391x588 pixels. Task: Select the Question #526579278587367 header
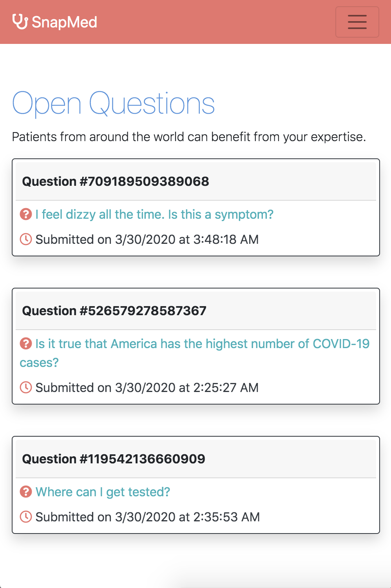[196, 311]
